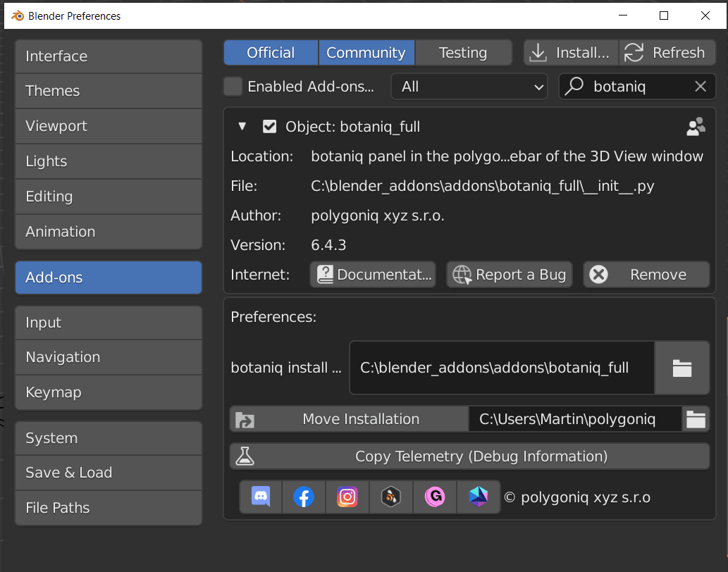Click the Install... button
This screenshot has width=728, height=572.
571,52
